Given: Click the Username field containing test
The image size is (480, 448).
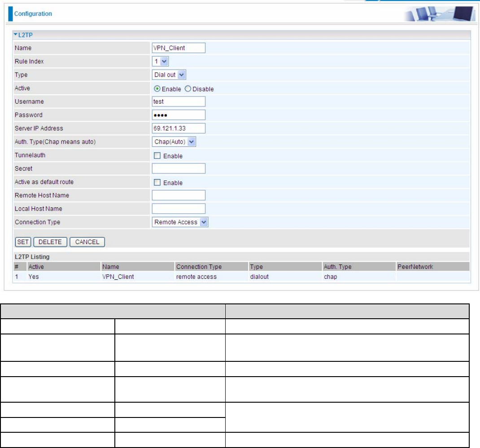Looking at the screenshot, I should click(179, 101).
